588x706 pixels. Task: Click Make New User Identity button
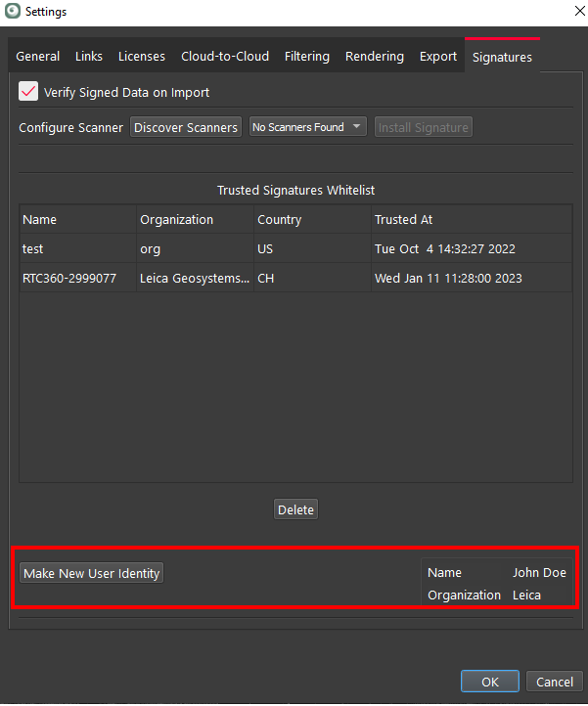92,574
